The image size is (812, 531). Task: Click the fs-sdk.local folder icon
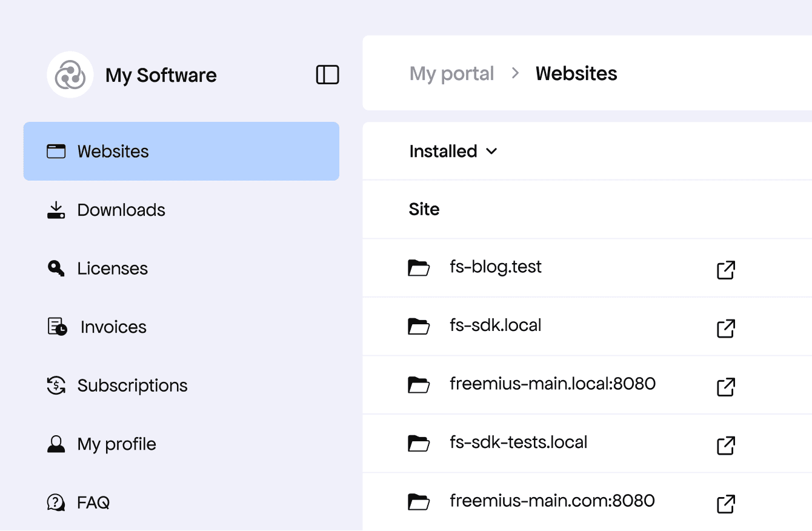pyautogui.click(x=419, y=326)
